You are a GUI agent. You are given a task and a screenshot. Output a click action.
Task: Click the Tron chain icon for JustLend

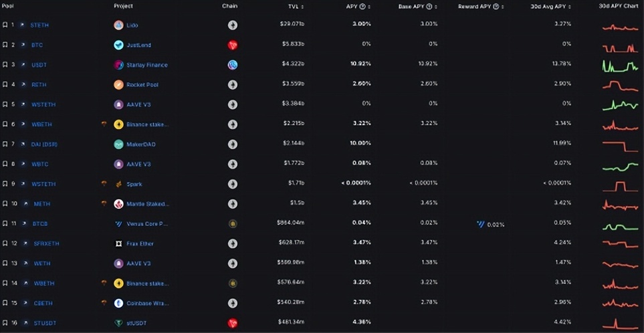[x=233, y=45]
